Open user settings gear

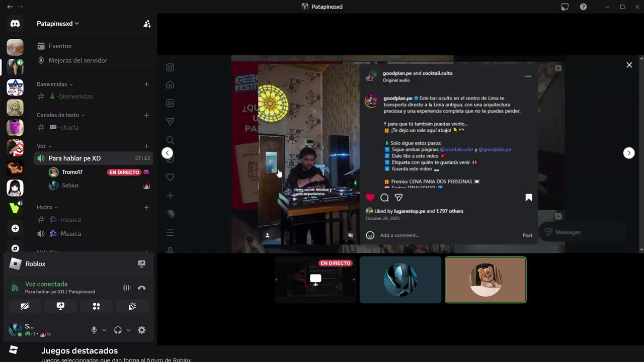click(142, 330)
